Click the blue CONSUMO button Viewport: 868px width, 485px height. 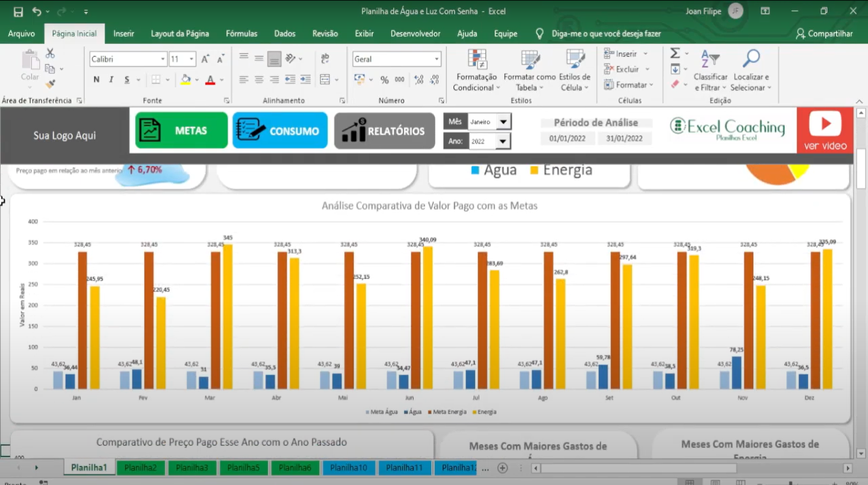(280, 131)
